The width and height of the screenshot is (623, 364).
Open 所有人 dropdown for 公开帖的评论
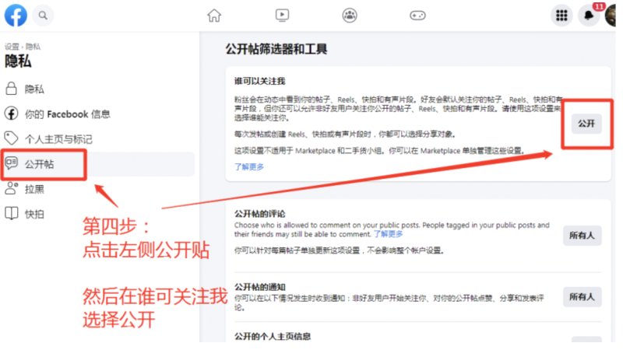point(583,236)
